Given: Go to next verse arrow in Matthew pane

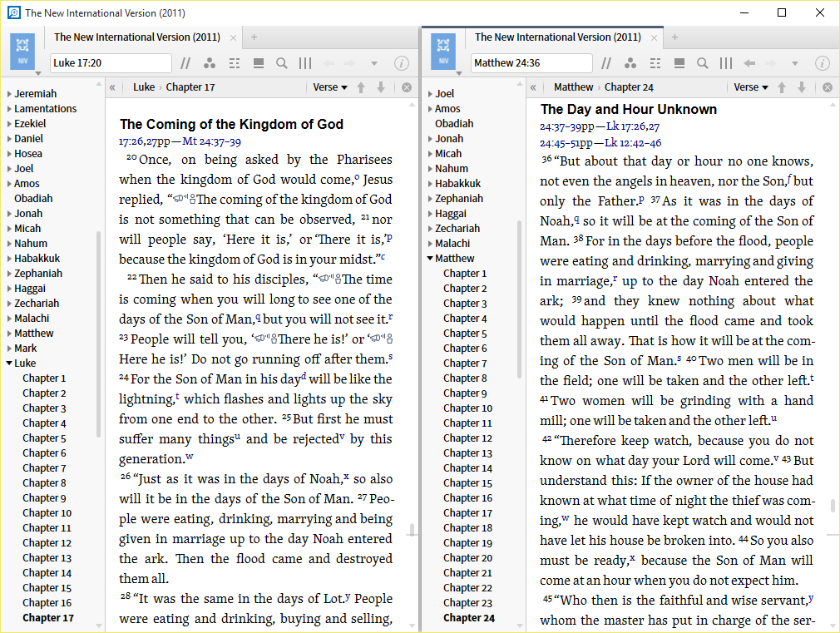Looking at the screenshot, I should point(802,87).
